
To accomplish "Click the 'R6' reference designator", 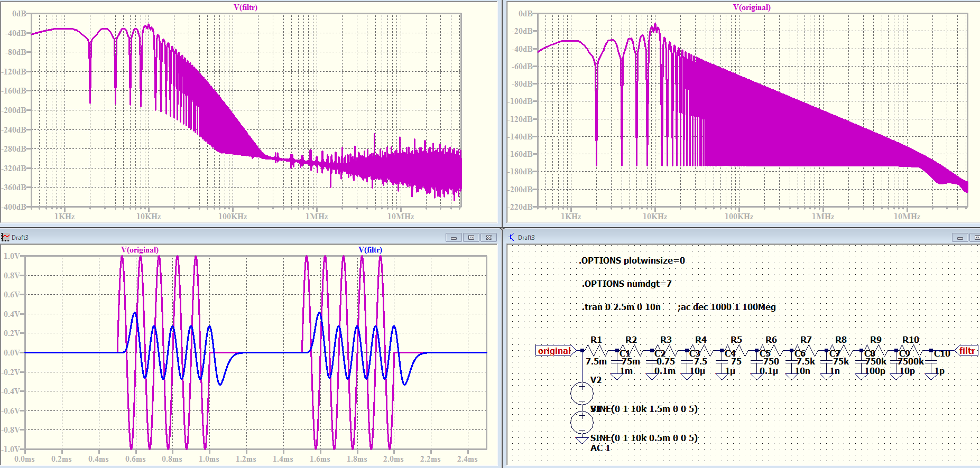I will click(x=771, y=340).
